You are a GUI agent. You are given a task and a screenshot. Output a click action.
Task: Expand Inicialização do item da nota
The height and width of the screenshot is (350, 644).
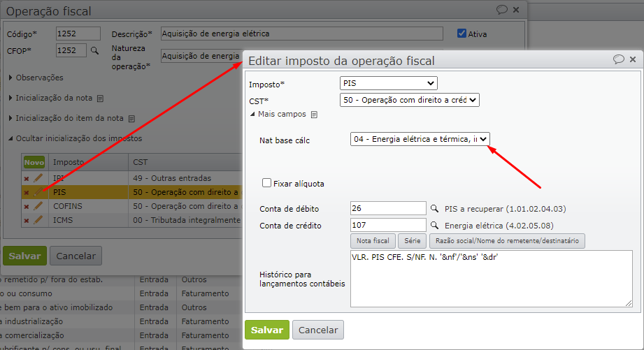[x=66, y=118]
